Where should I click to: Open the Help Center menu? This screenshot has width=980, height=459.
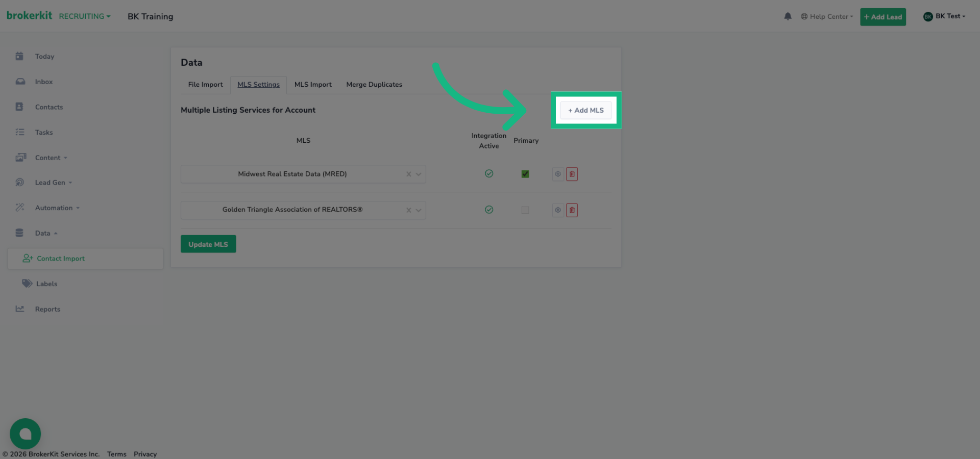(x=827, y=16)
